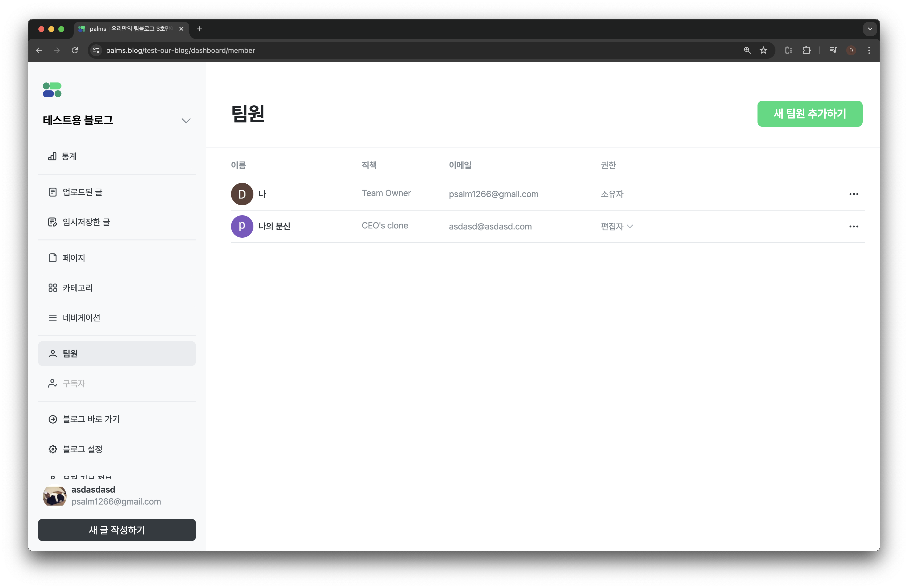Click the 네비게이션 hamburger icon
This screenshot has height=588, width=908.
53,317
